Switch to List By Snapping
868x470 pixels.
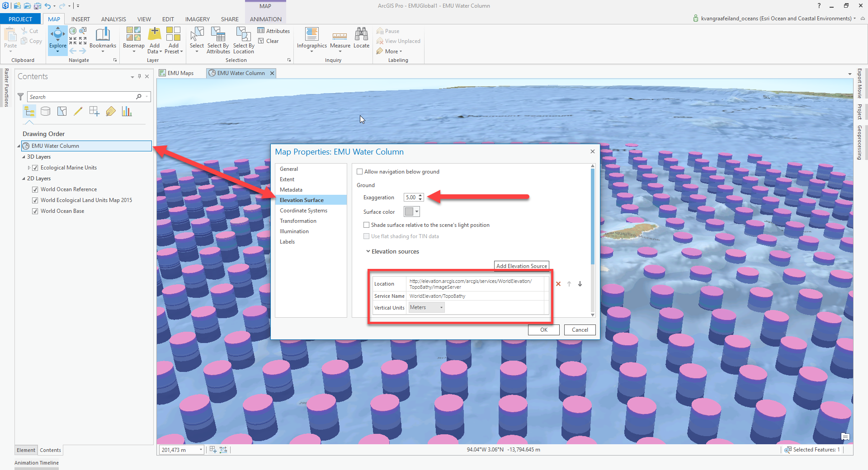(x=94, y=111)
